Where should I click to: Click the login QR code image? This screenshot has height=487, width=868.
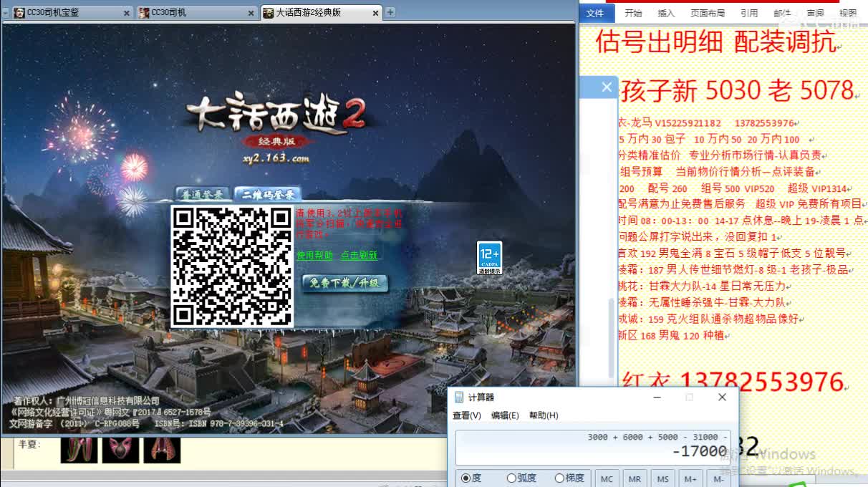232,266
